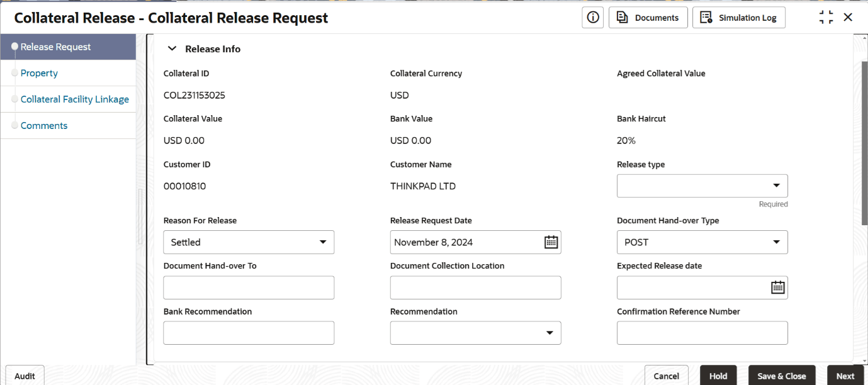The image size is (868, 385).
Task: Open the Recommendation dropdown
Action: 475,333
